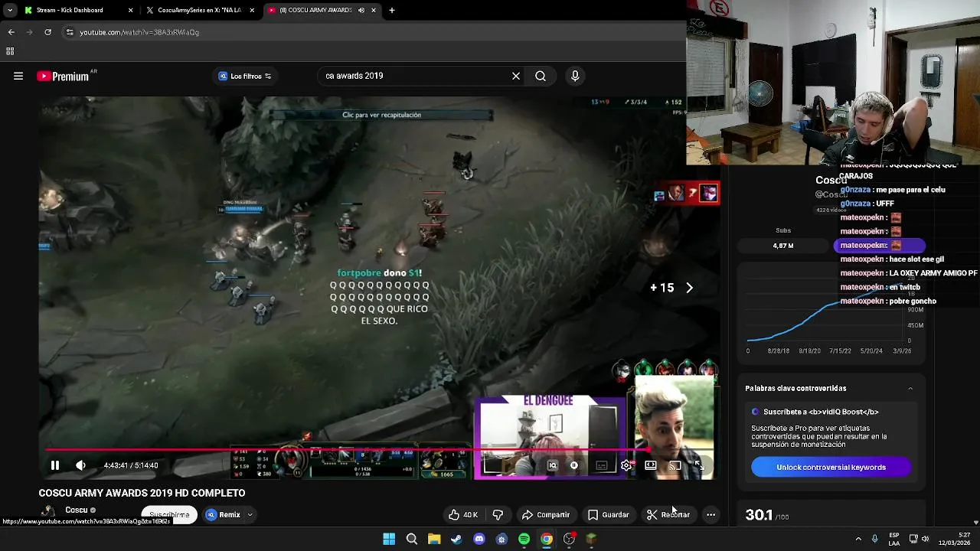Expand the Remix dropdown arrow
This screenshot has width=980, height=551.
coord(250,515)
